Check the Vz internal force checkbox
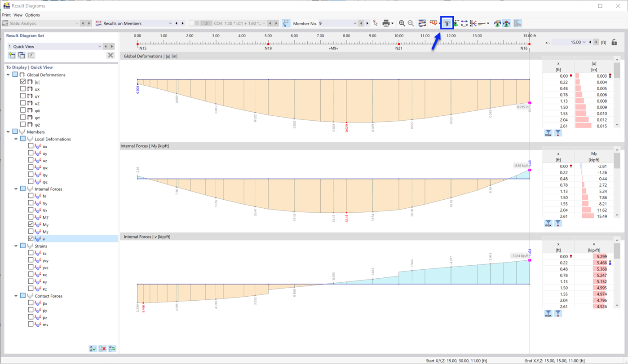The height and width of the screenshot is (364, 628). coord(31,210)
